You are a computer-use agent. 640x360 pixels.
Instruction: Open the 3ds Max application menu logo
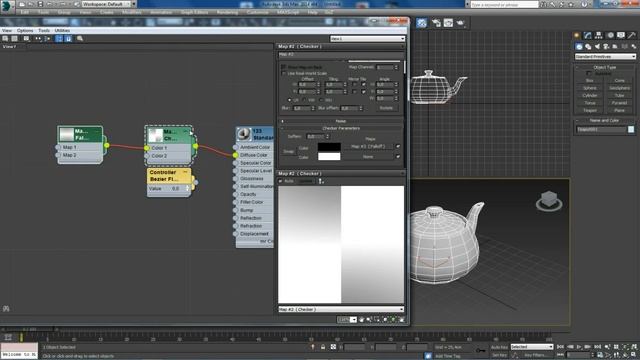(x=7, y=6)
